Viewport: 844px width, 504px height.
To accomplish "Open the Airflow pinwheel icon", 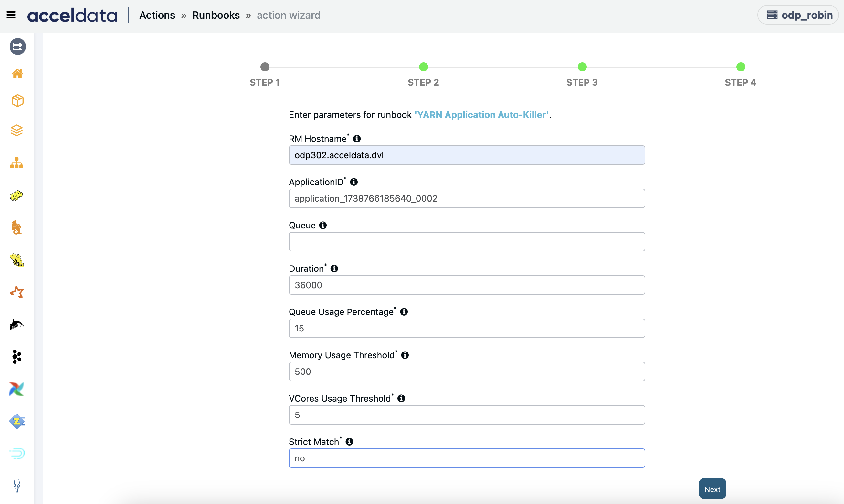I will (x=17, y=389).
